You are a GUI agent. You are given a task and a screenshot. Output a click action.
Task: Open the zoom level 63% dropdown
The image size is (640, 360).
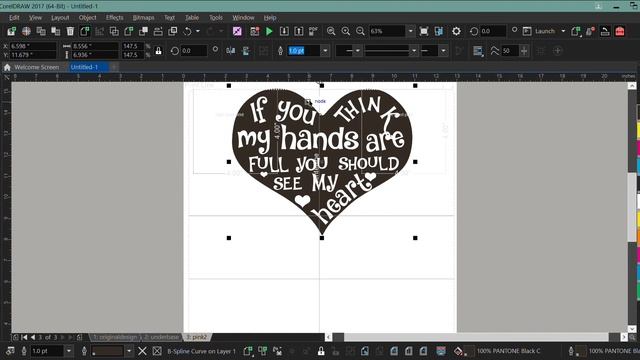411,31
